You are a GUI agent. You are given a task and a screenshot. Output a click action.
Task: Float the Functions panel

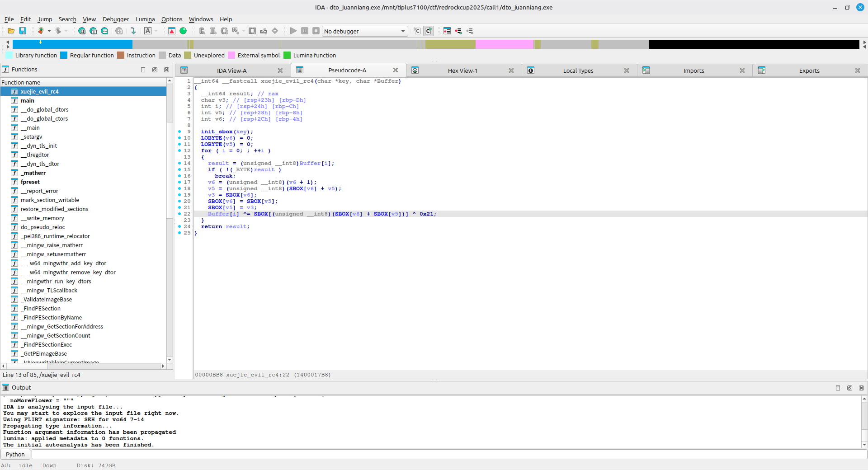pyautogui.click(x=143, y=70)
